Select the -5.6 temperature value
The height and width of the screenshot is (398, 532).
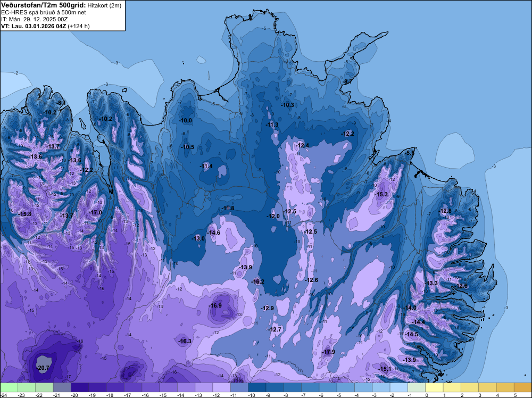pyautogui.click(x=410, y=153)
